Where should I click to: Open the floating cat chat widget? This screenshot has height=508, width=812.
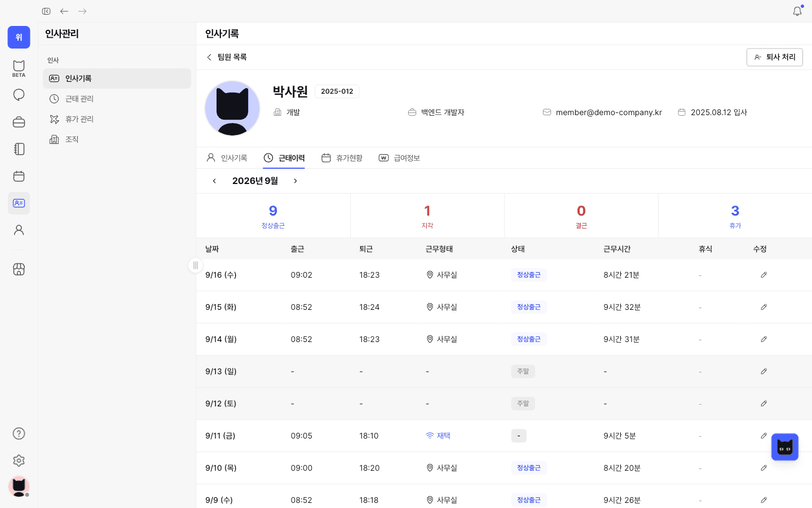(785, 447)
